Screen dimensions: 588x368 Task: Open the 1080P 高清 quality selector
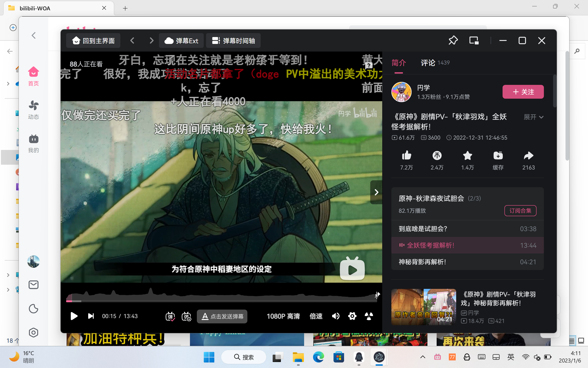point(283,316)
